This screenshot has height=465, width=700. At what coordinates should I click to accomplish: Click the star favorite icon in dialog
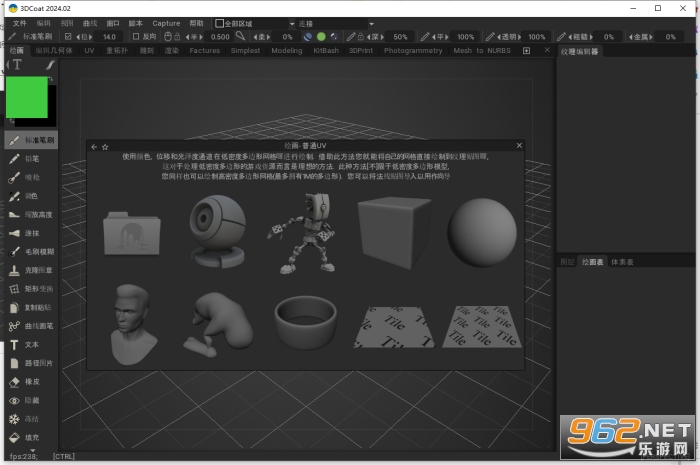tap(105, 146)
